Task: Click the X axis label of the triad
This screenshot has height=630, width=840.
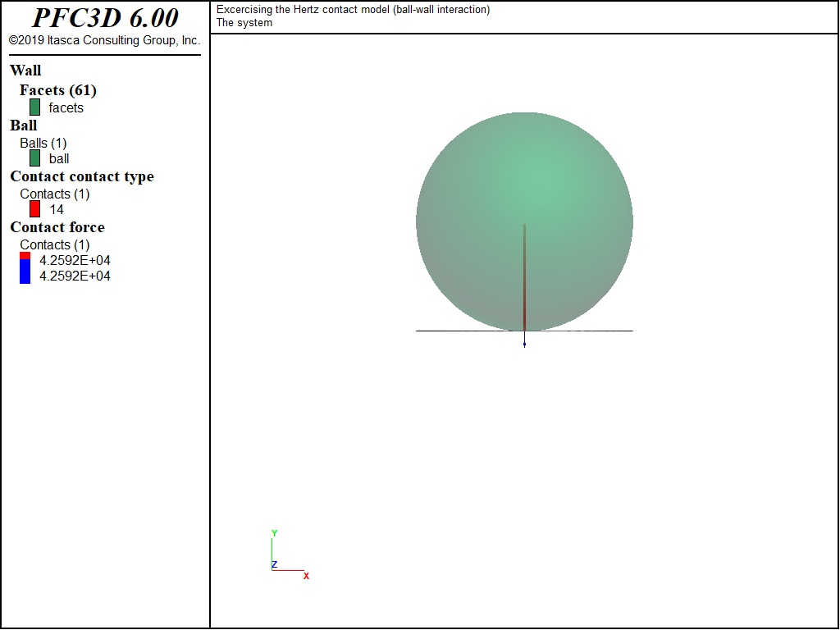Action: (307, 577)
